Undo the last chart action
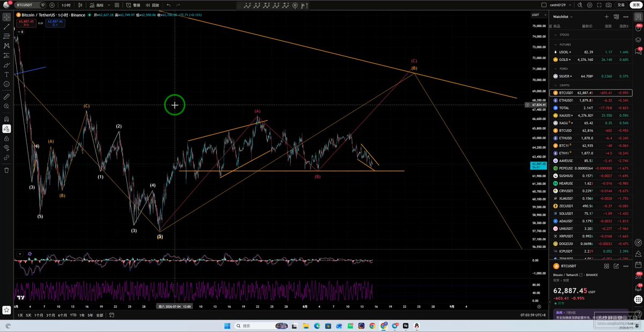This screenshot has height=332, width=644. pos(169,5)
